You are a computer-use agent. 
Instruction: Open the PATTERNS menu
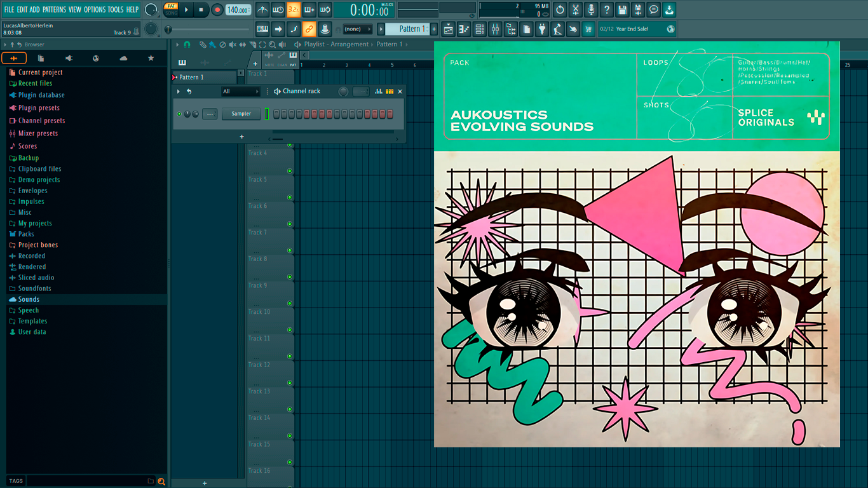[54, 10]
